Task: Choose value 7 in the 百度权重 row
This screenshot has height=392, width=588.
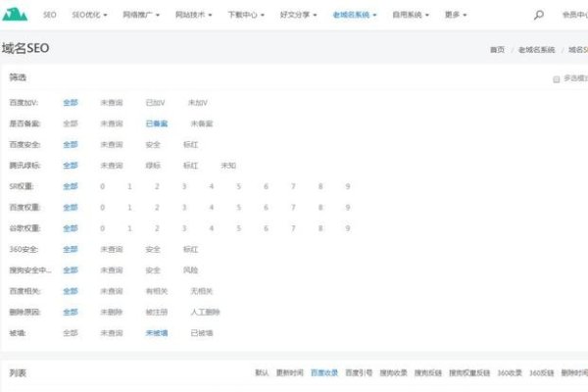Action: tap(293, 208)
